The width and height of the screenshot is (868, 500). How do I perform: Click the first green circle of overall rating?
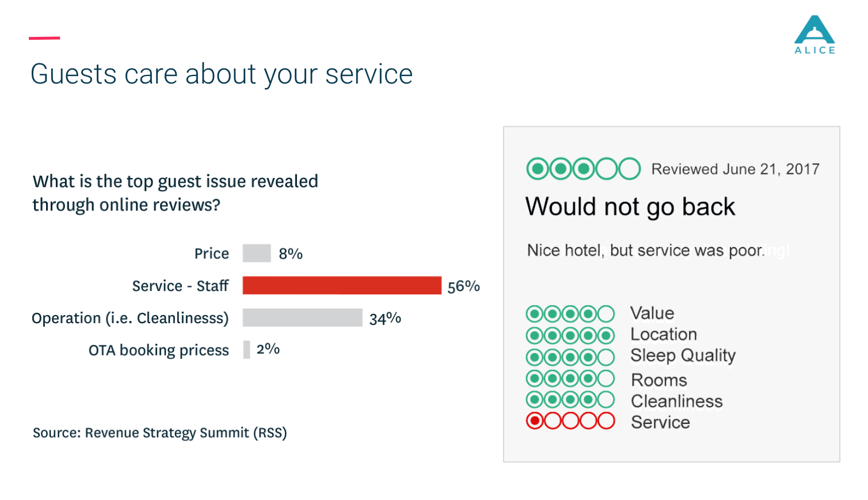coord(538,169)
